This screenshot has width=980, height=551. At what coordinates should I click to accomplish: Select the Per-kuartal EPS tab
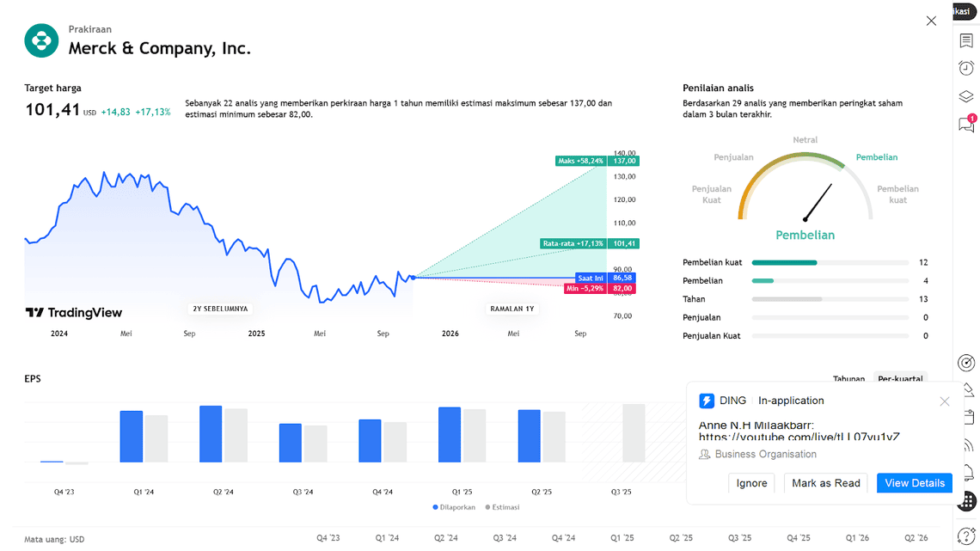point(900,378)
